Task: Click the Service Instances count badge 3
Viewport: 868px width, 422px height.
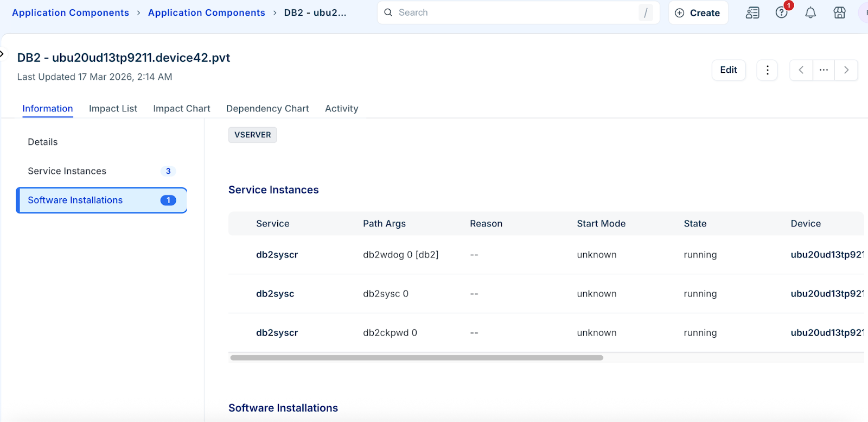Action: (168, 171)
